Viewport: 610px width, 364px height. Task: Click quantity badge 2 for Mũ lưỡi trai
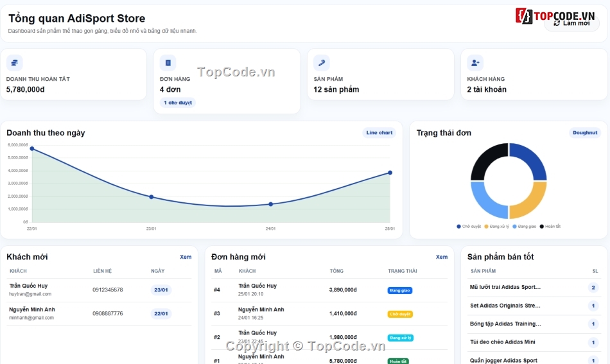593,288
